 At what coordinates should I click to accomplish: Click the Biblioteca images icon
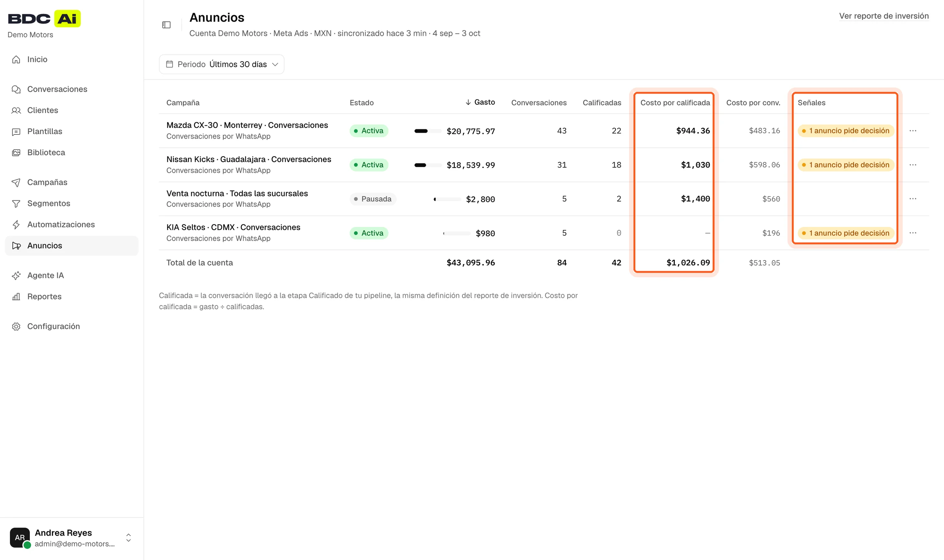16,153
